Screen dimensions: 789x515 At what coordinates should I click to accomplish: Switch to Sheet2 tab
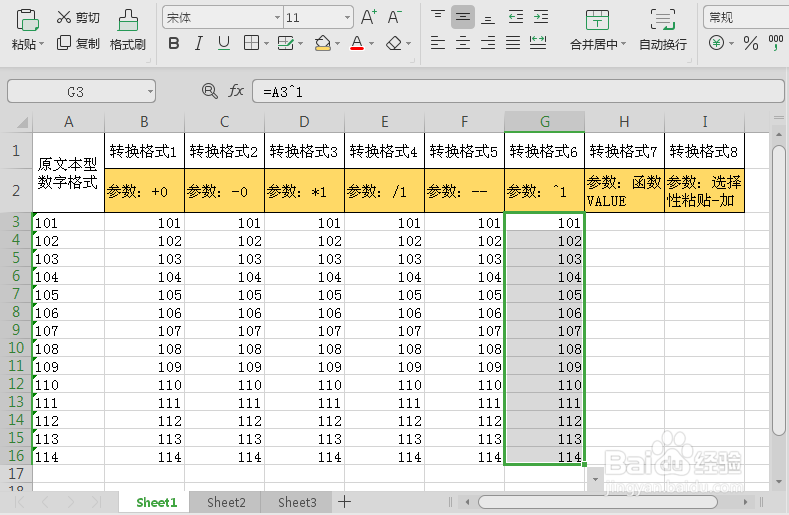[x=226, y=502]
